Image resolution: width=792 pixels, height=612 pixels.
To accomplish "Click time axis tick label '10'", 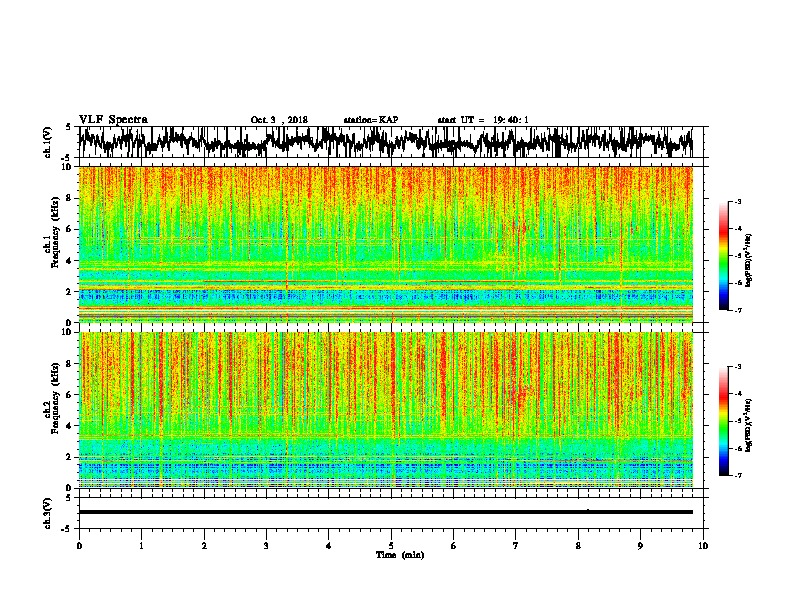I will click(x=703, y=546).
